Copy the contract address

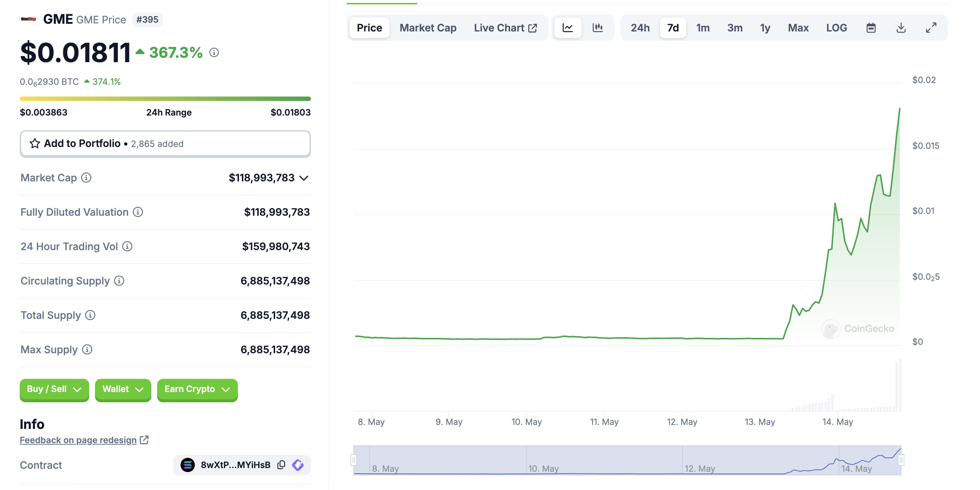click(x=281, y=464)
